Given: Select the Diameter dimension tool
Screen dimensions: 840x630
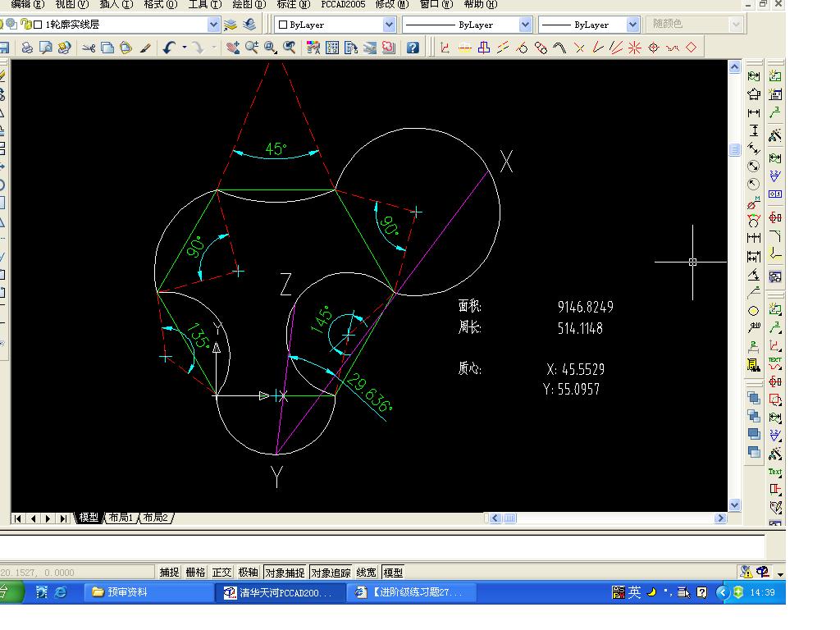Looking at the screenshot, I should click(754, 167).
